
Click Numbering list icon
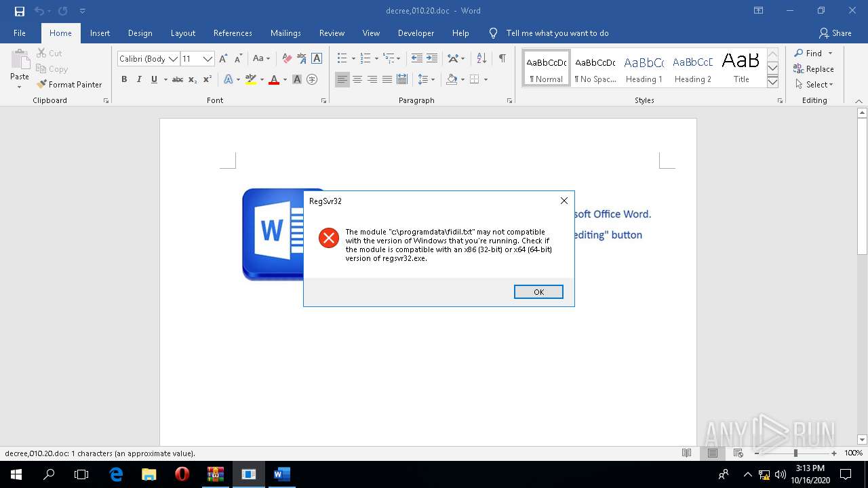click(366, 59)
